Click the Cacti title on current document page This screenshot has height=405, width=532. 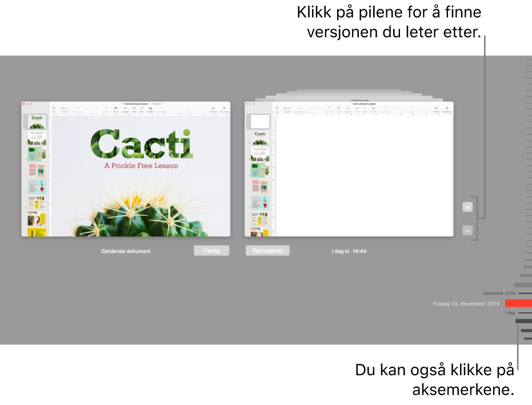point(142,144)
